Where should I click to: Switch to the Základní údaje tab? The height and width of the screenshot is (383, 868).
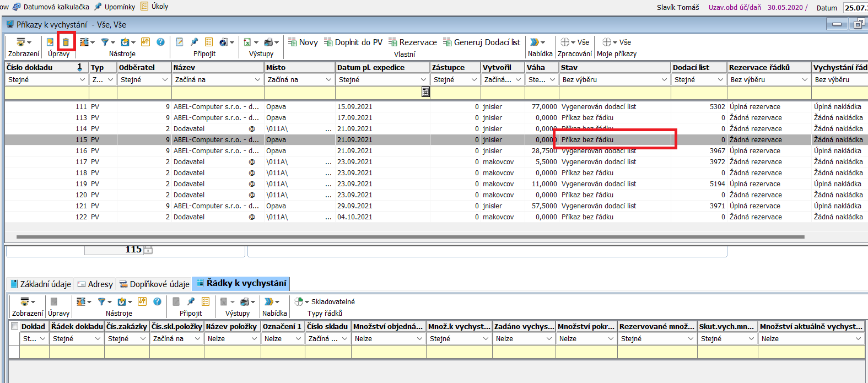41,284
